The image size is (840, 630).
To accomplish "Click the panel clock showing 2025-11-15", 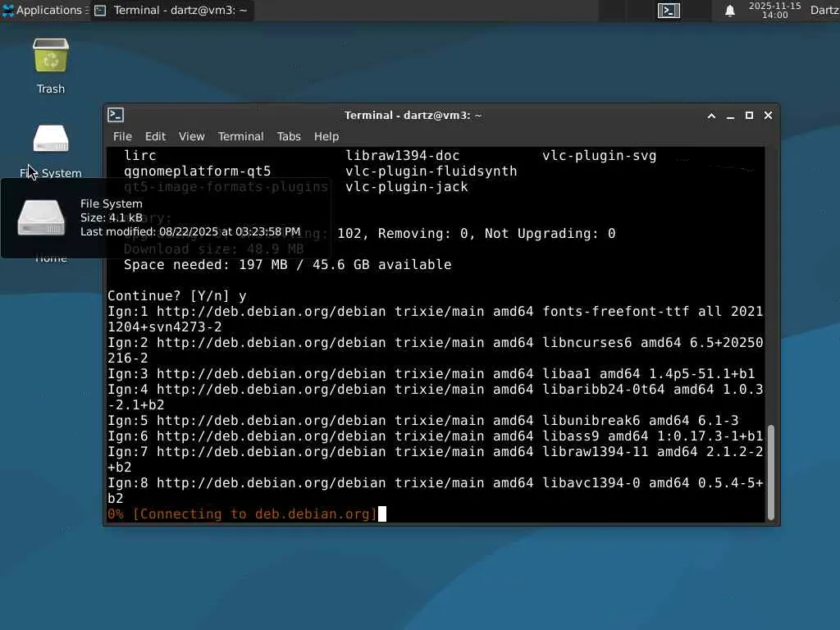I will [x=774, y=10].
